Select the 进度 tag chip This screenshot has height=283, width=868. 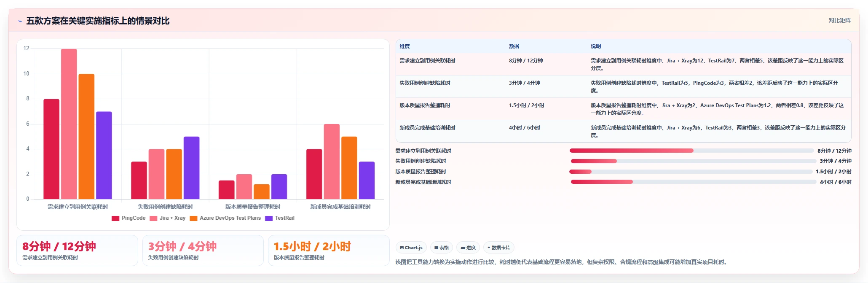pos(468,248)
